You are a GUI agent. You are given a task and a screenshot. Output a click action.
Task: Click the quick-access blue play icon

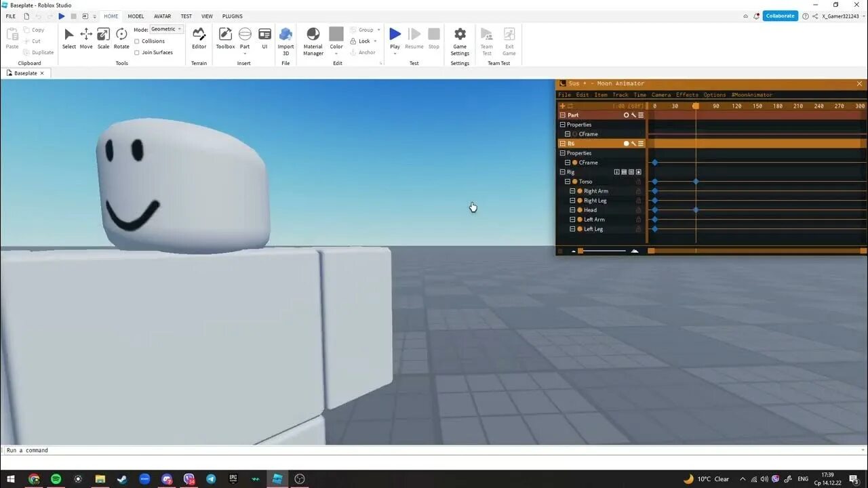point(62,16)
